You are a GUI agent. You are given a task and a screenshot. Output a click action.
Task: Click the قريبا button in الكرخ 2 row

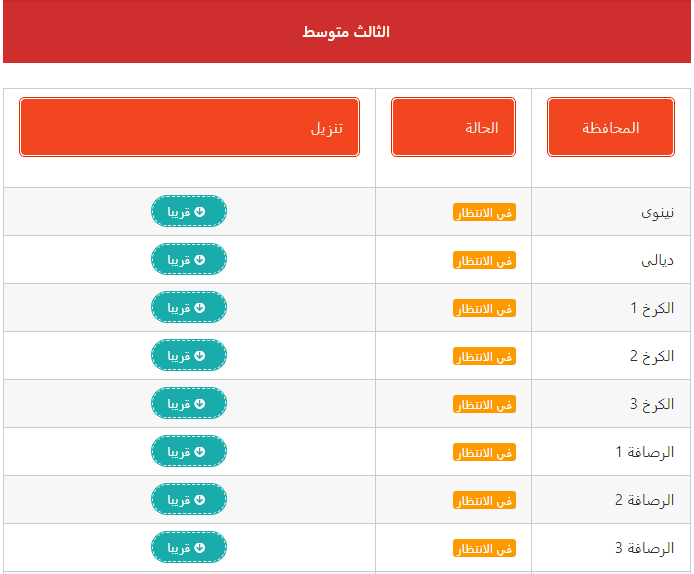189,355
